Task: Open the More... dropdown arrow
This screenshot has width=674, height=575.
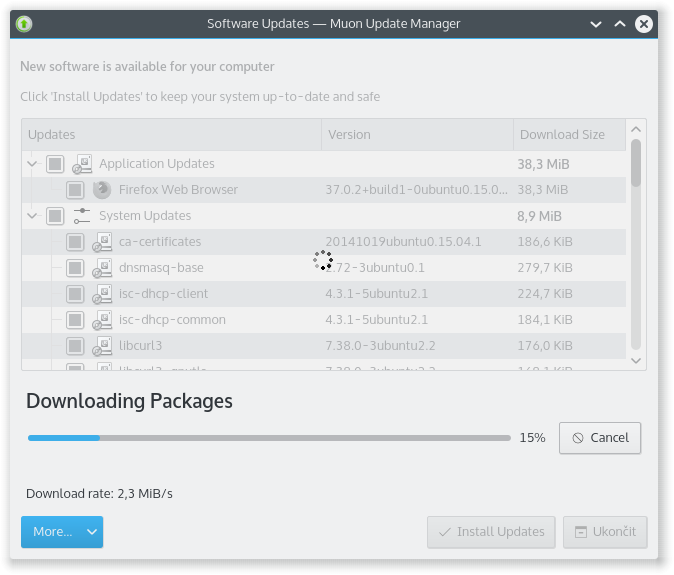Action: pyautogui.click(x=92, y=532)
